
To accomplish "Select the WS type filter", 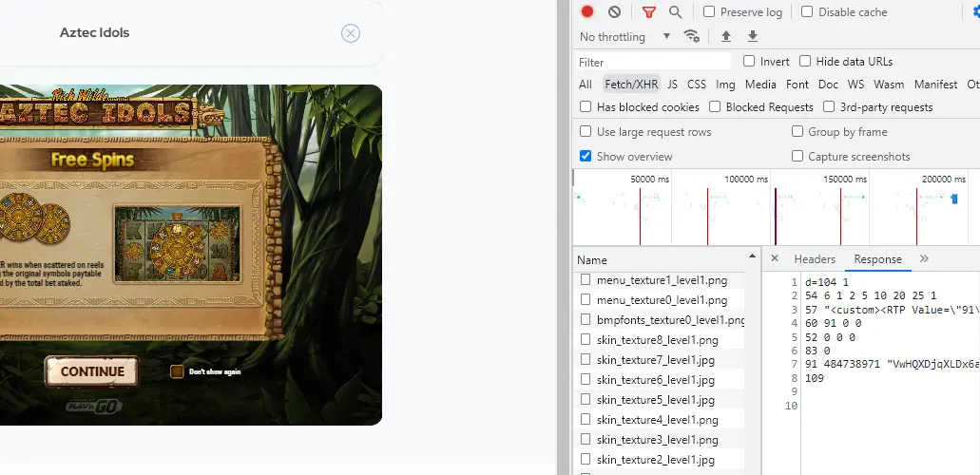I will click(855, 85).
